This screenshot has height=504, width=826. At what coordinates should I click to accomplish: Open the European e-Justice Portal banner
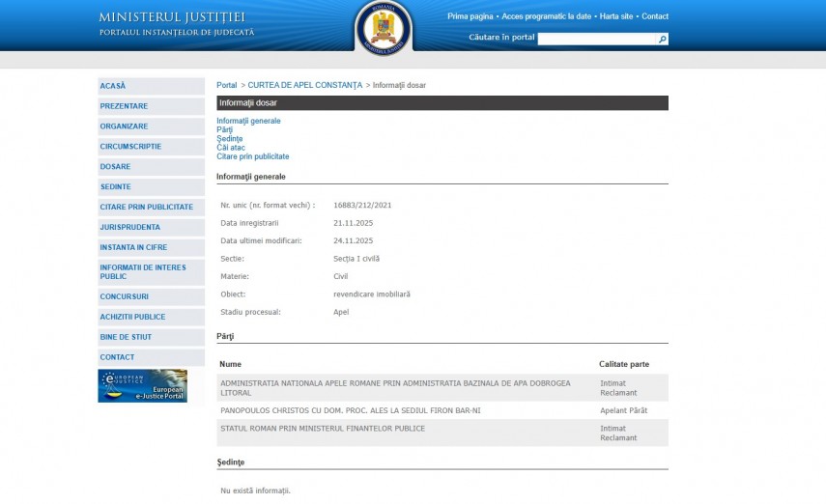click(142, 385)
